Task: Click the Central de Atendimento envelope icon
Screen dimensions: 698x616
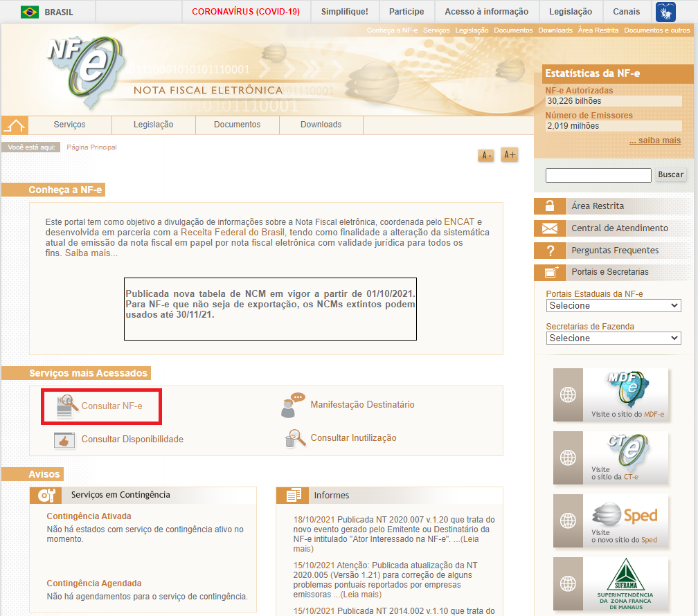Action: pyautogui.click(x=550, y=228)
